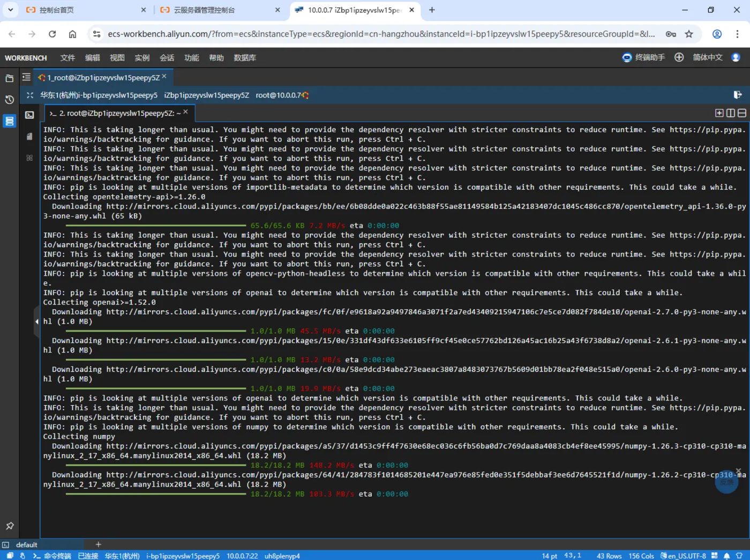Open the 视图 menu
This screenshot has height=560, width=750.
pyautogui.click(x=117, y=58)
